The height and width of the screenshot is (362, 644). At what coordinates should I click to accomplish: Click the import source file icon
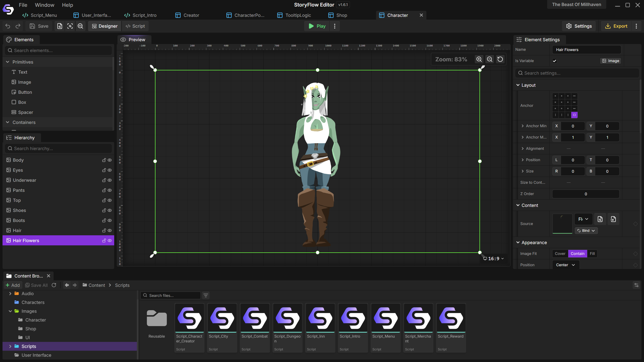(613, 219)
